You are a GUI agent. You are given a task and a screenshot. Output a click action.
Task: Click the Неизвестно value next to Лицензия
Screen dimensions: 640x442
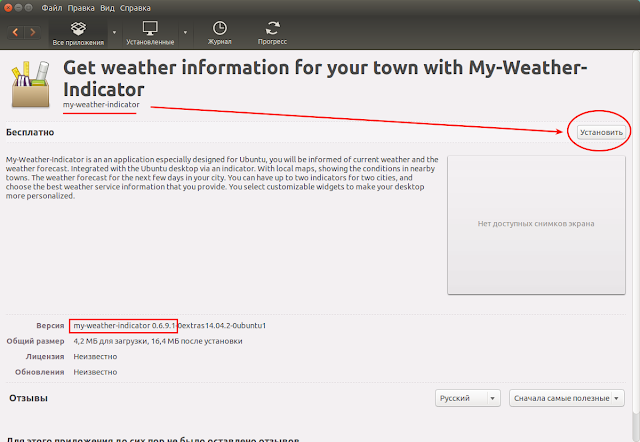tap(95, 357)
